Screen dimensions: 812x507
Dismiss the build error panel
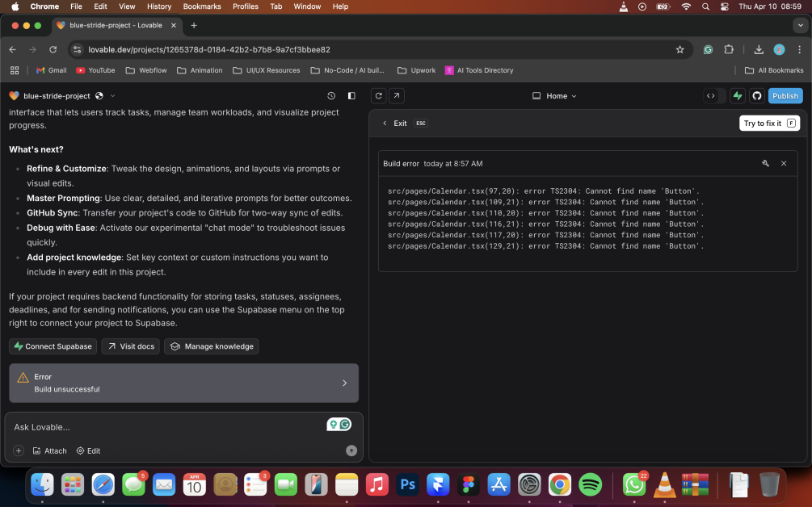click(x=784, y=163)
